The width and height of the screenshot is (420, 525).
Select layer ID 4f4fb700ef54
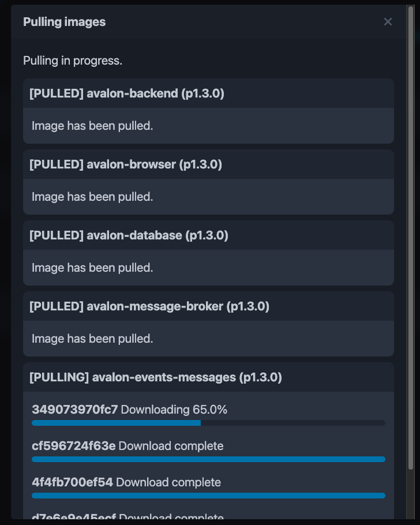(73, 482)
